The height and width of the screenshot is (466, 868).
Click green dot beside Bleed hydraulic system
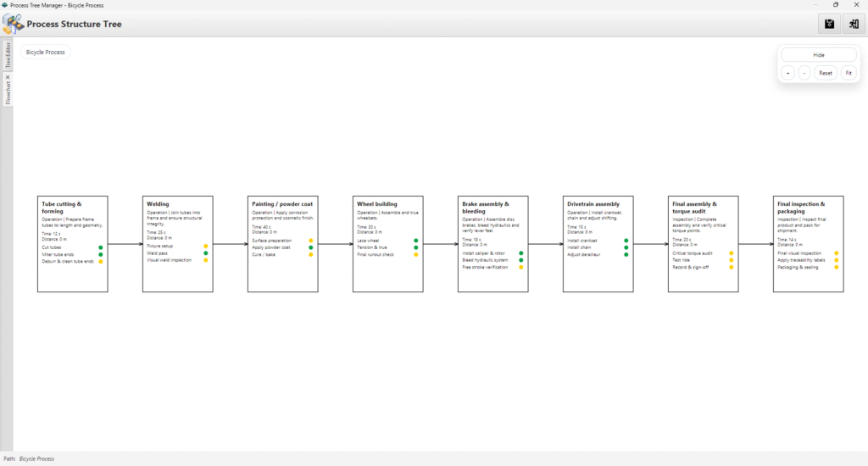520,260
